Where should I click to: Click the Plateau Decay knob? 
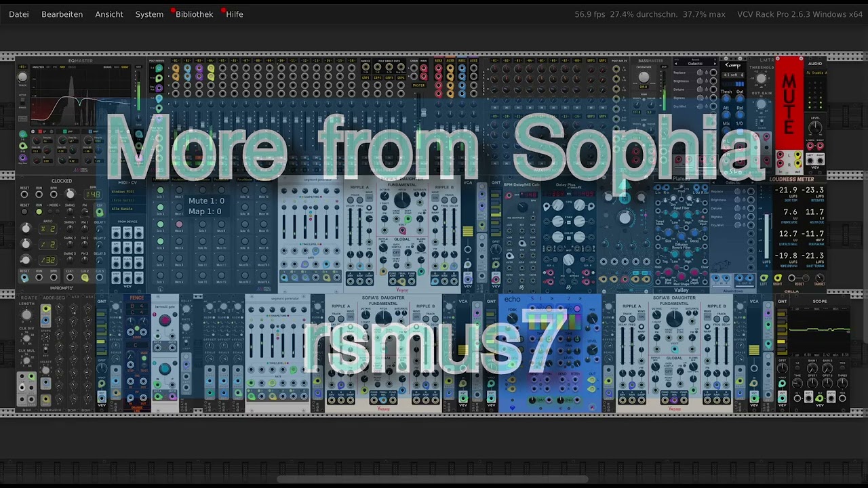click(x=694, y=232)
